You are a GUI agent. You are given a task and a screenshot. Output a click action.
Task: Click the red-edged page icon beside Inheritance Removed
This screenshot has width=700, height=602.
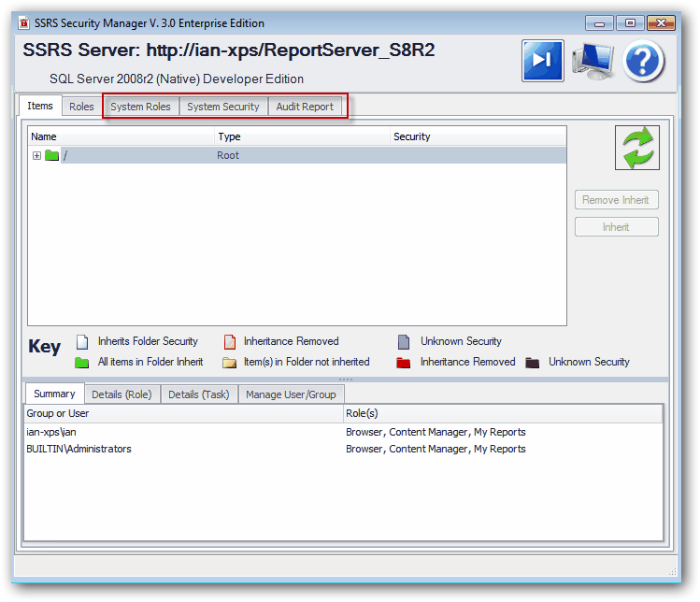point(230,341)
